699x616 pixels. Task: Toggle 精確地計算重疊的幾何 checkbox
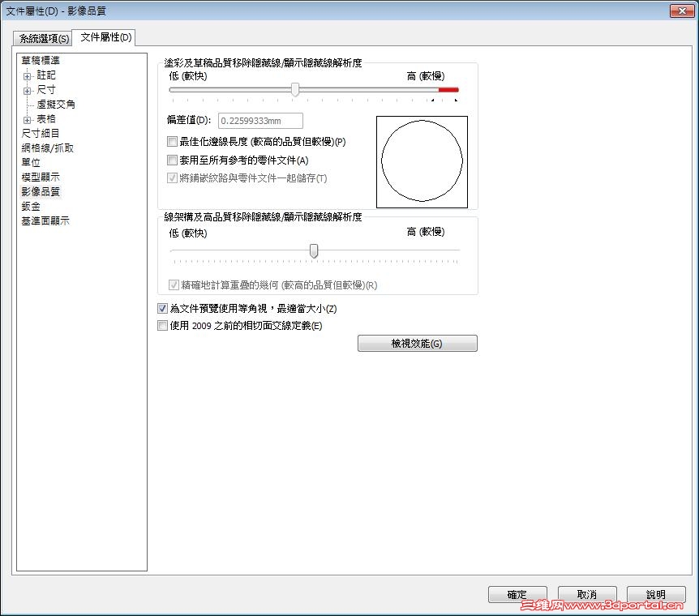point(174,284)
